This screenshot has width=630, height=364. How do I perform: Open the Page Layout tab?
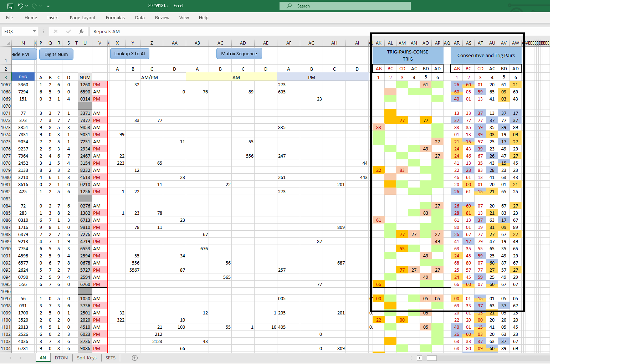[x=82, y=18]
